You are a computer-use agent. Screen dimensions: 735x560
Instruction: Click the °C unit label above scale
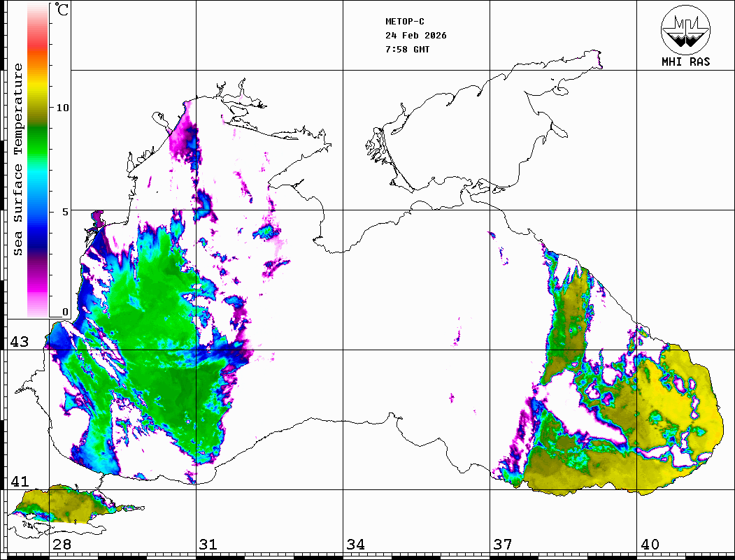(x=62, y=10)
